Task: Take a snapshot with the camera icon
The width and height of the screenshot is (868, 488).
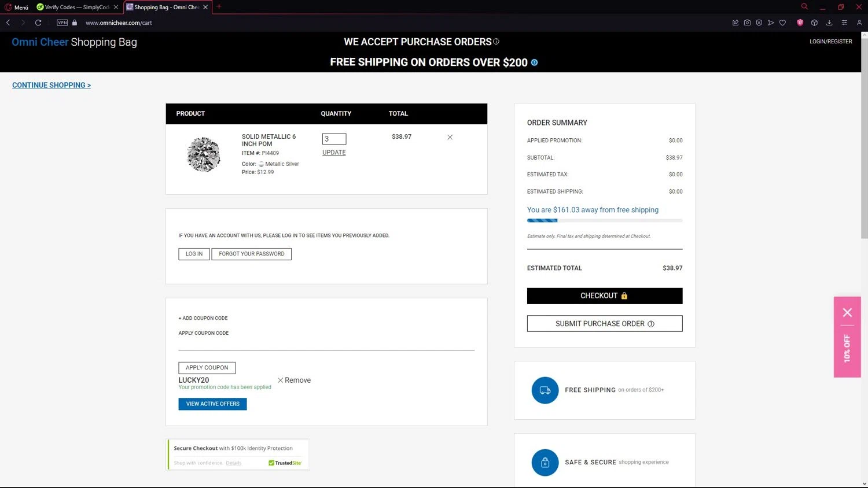Action: coord(747,23)
